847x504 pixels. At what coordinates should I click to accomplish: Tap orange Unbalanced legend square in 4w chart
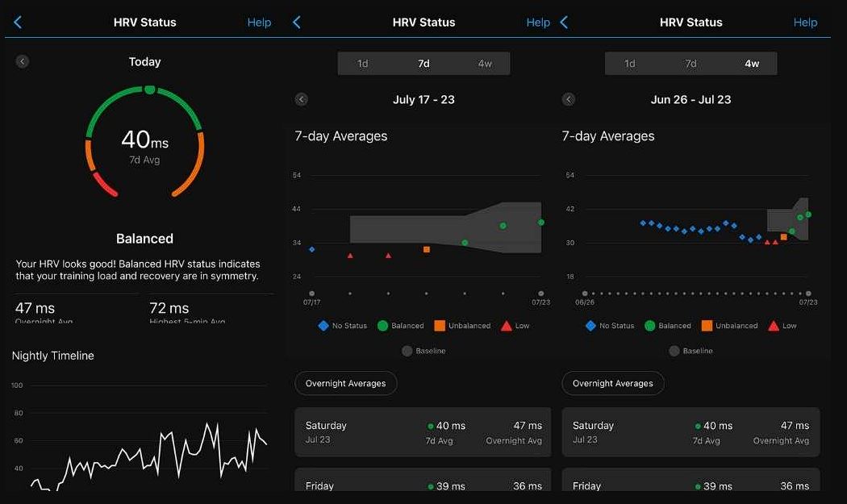tap(707, 326)
